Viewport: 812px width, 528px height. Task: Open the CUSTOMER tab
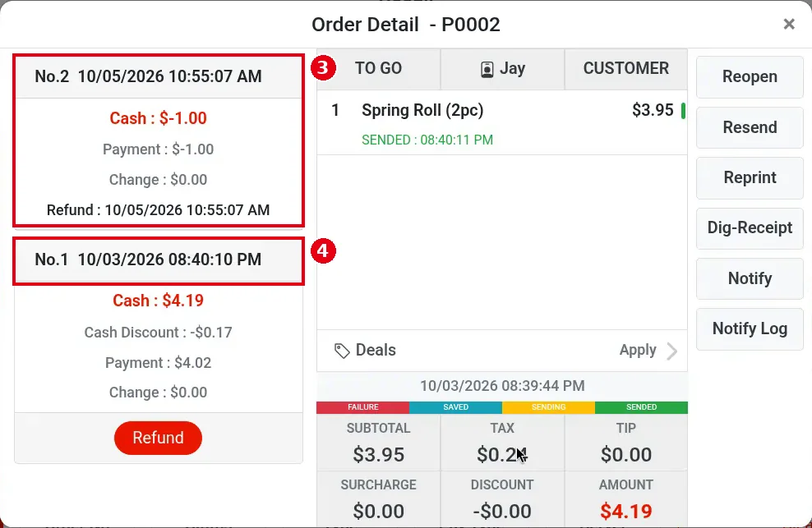coord(626,68)
